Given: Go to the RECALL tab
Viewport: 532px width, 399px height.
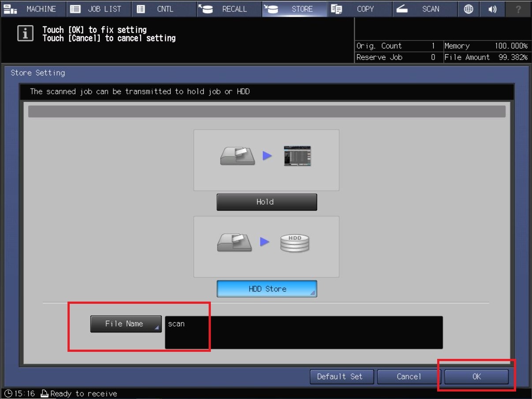Looking at the screenshot, I should point(229,9).
